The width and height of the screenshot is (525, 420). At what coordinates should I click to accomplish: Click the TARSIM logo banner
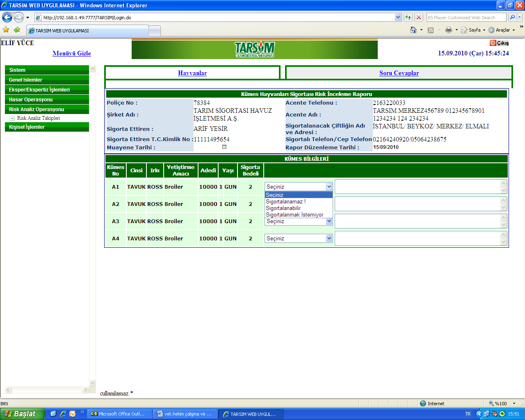point(254,49)
